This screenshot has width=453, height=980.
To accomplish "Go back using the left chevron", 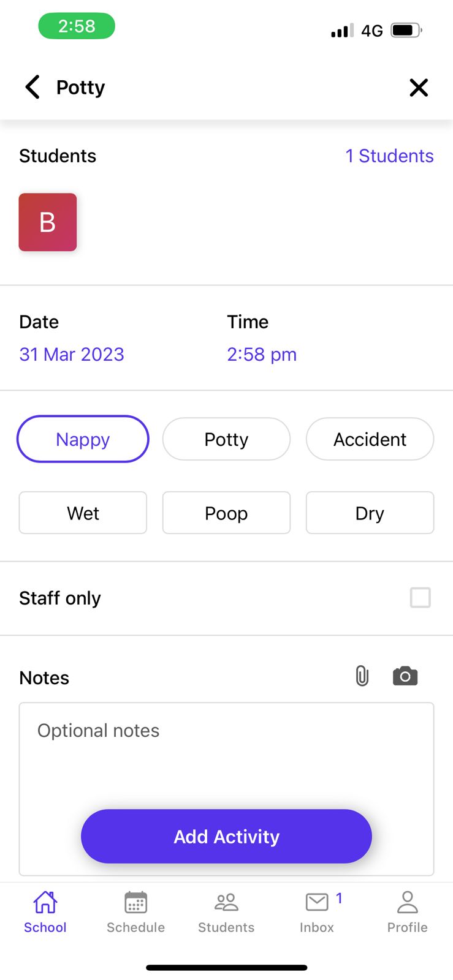I will pyautogui.click(x=32, y=88).
